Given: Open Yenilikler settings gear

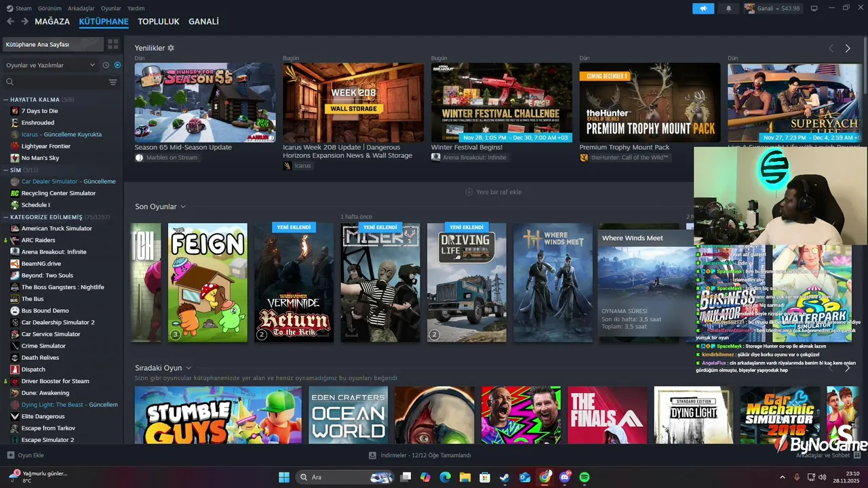Looking at the screenshot, I should [x=171, y=48].
